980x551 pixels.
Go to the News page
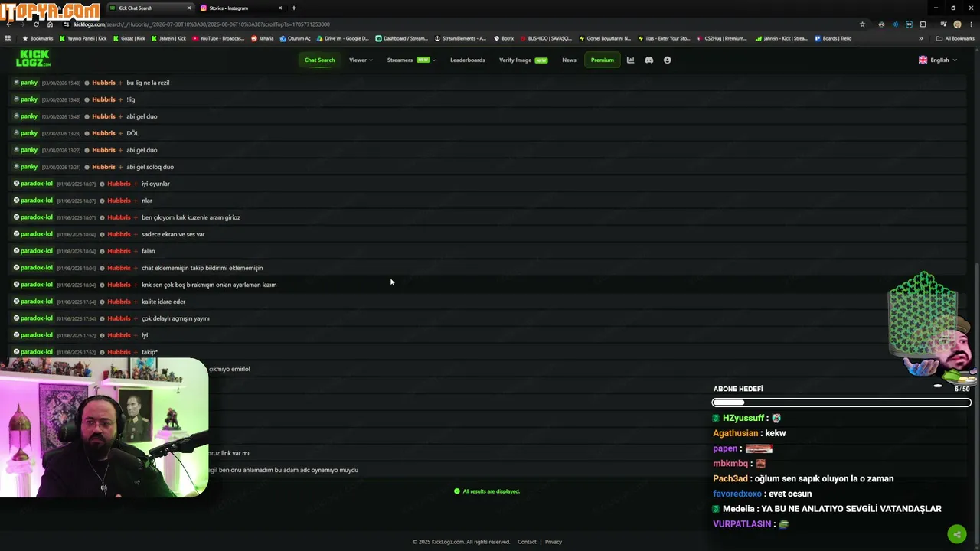(x=569, y=60)
